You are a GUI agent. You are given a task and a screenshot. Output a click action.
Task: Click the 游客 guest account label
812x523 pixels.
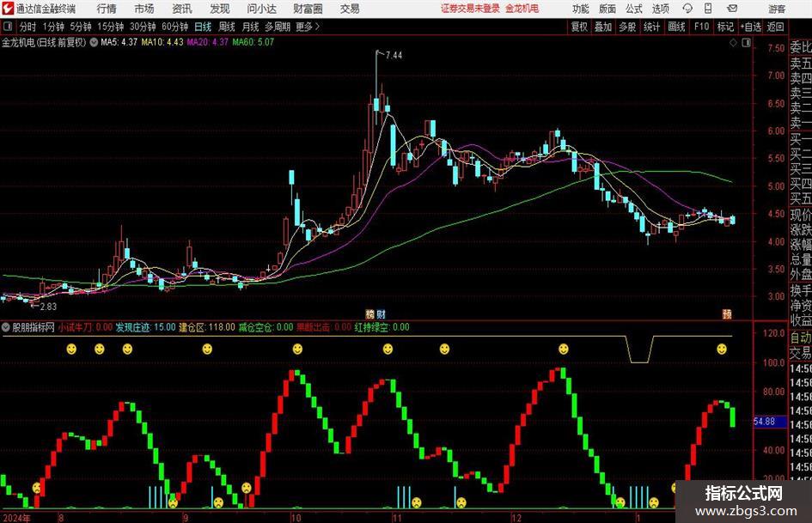pyautogui.click(x=777, y=9)
